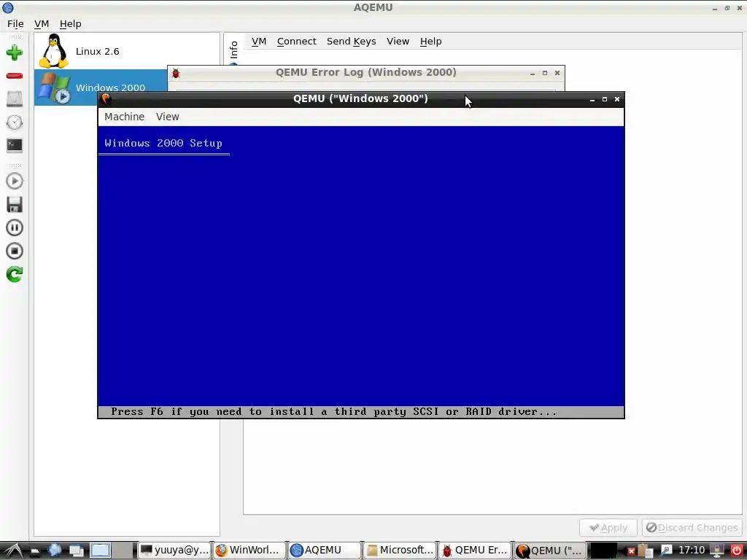
Task: Switch to the first virtual desktop pager
Action: [x=100, y=551]
